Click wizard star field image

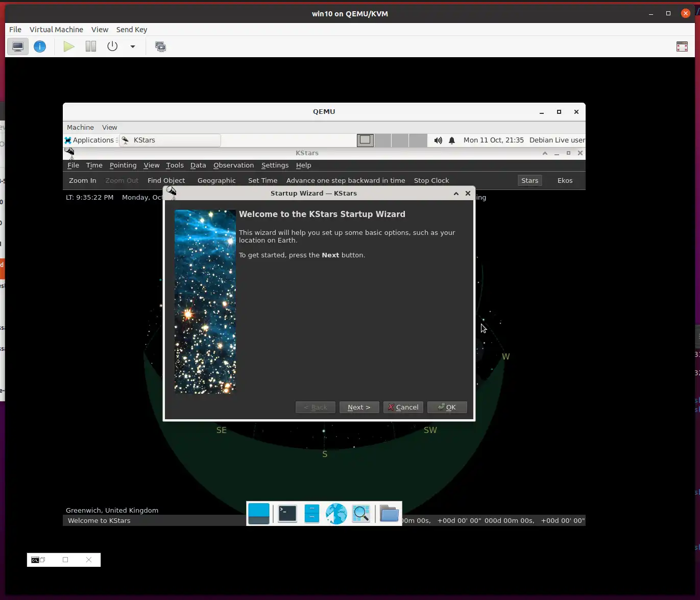click(x=205, y=301)
